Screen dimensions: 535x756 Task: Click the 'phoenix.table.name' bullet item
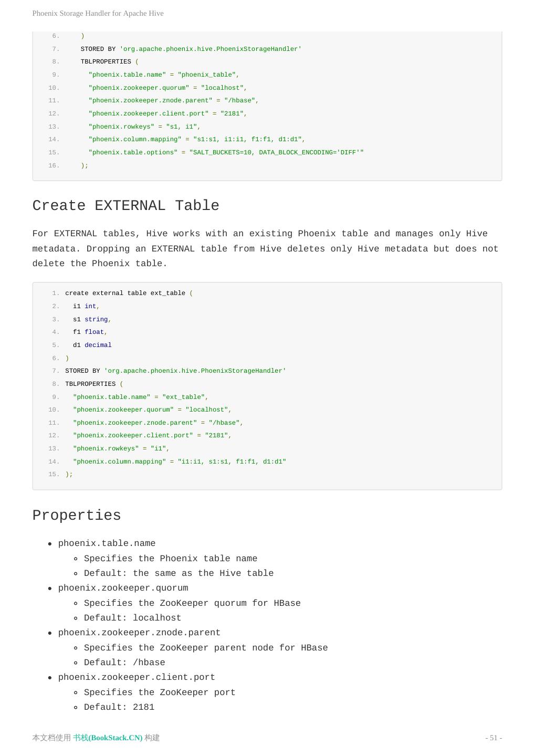pos(107,543)
